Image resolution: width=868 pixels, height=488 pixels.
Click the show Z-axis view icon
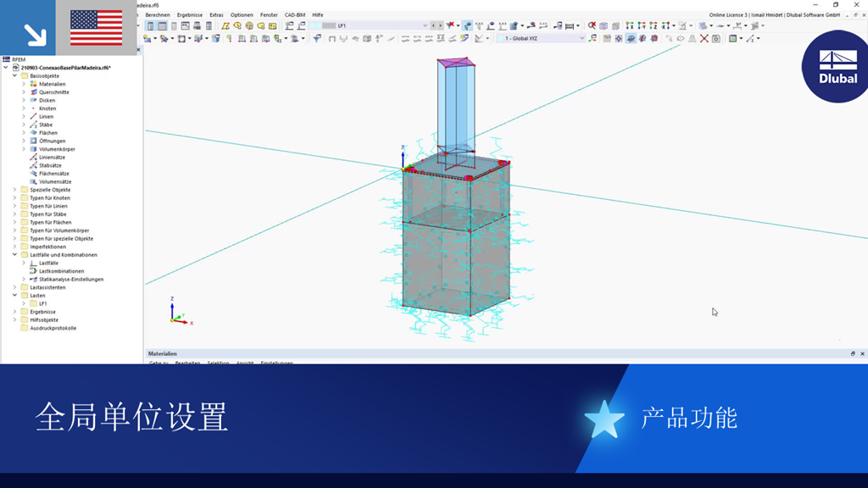[x=654, y=25]
